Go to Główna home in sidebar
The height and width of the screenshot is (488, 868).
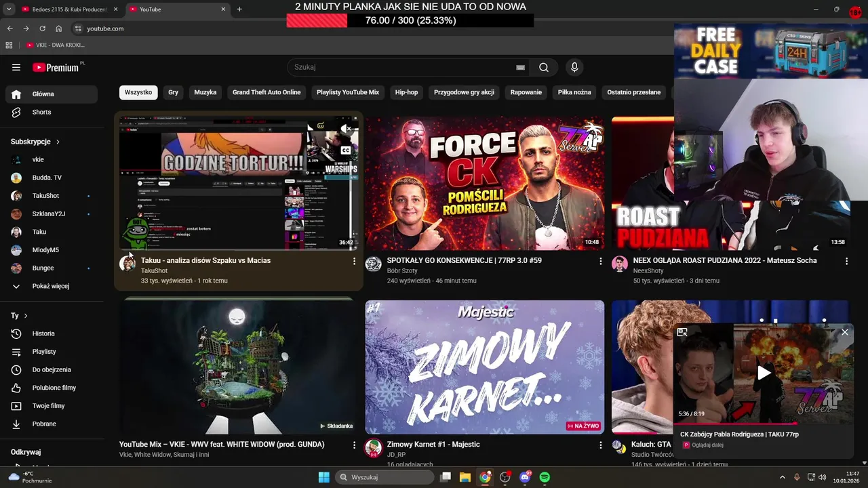click(x=52, y=94)
